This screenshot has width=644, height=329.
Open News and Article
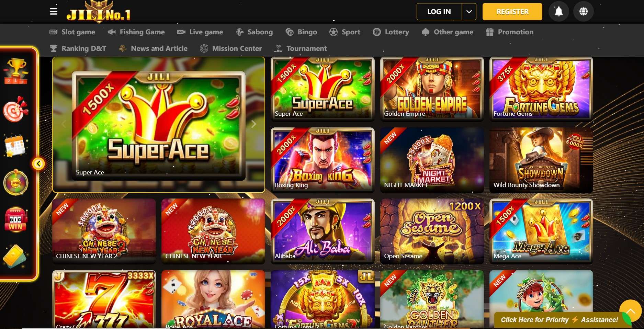[153, 48]
